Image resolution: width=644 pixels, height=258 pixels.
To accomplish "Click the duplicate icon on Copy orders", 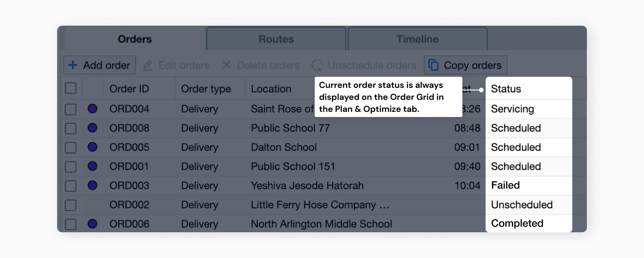I will pyautogui.click(x=433, y=65).
